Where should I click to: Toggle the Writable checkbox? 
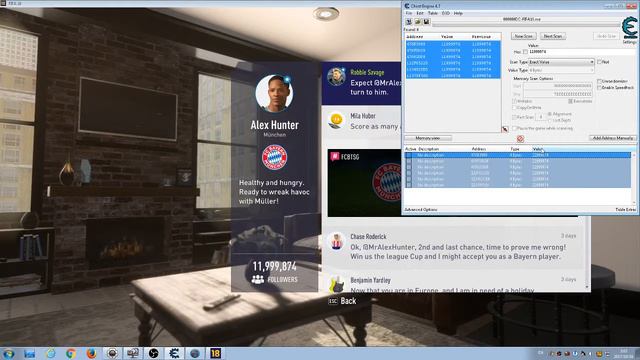(x=515, y=101)
